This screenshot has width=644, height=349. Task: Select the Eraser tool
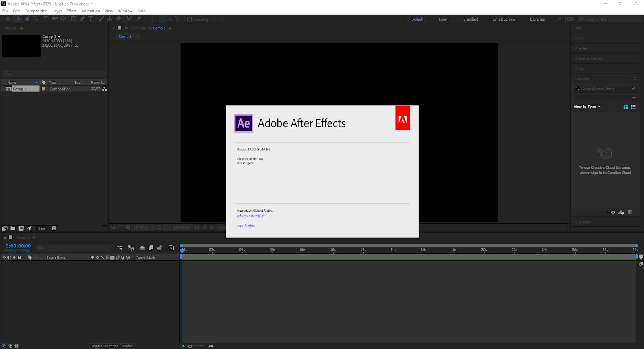(x=118, y=19)
